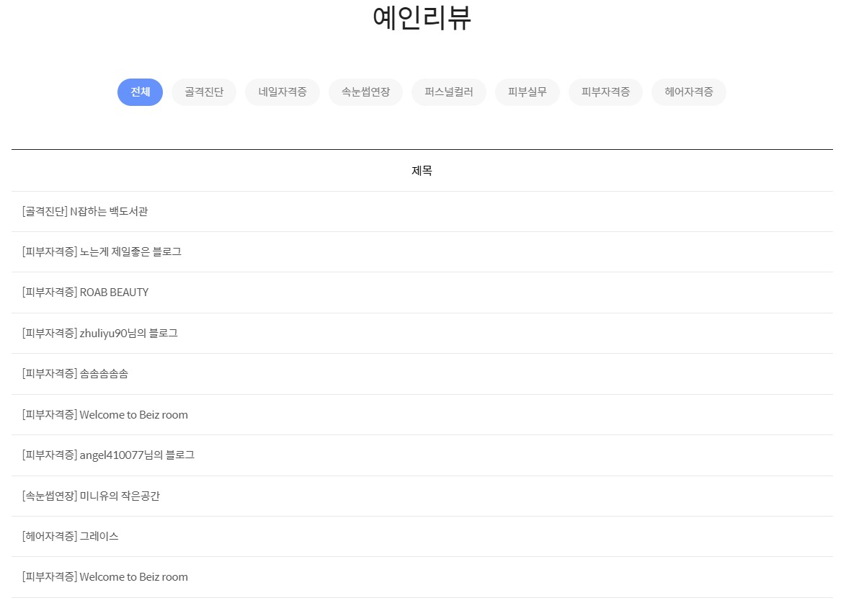Image resolution: width=841 pixels, height=616 pixels.
Task: Switch to the 네일자격증 tab
Action: 282,92
